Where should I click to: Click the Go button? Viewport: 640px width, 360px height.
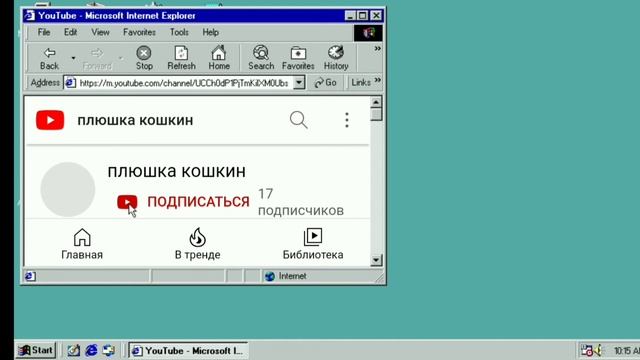tap(325, 83)
